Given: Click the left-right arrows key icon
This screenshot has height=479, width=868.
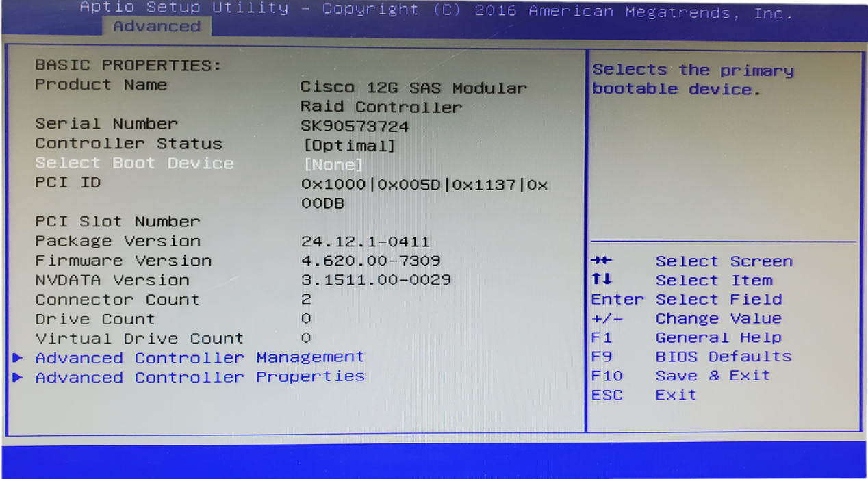Looking at the screenshot, I should pos(602,261).
